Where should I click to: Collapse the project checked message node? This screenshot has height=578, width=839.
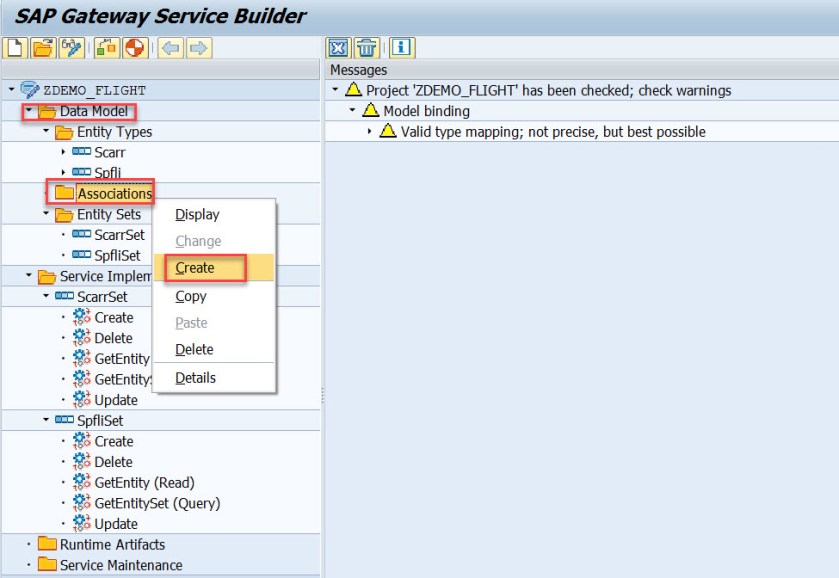point(335,89)
